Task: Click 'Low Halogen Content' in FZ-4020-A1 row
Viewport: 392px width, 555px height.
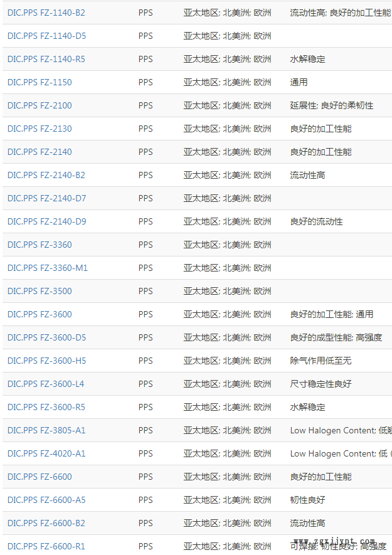Action: (x=332, y=453)
